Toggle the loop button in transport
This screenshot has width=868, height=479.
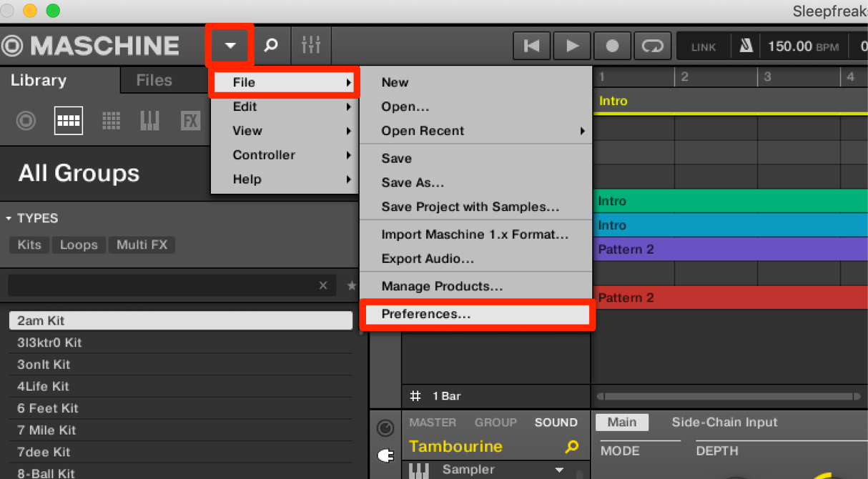click(652, 46)
